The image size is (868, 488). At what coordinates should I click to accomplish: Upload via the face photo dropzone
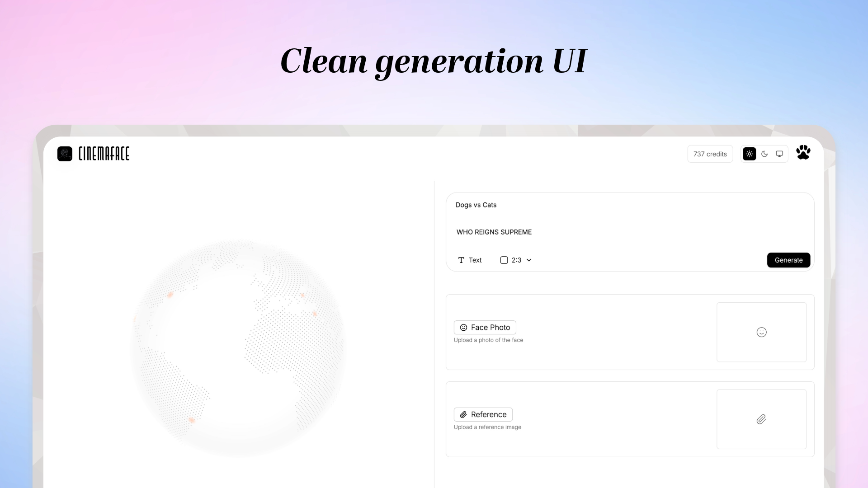(x=761, y=332)
